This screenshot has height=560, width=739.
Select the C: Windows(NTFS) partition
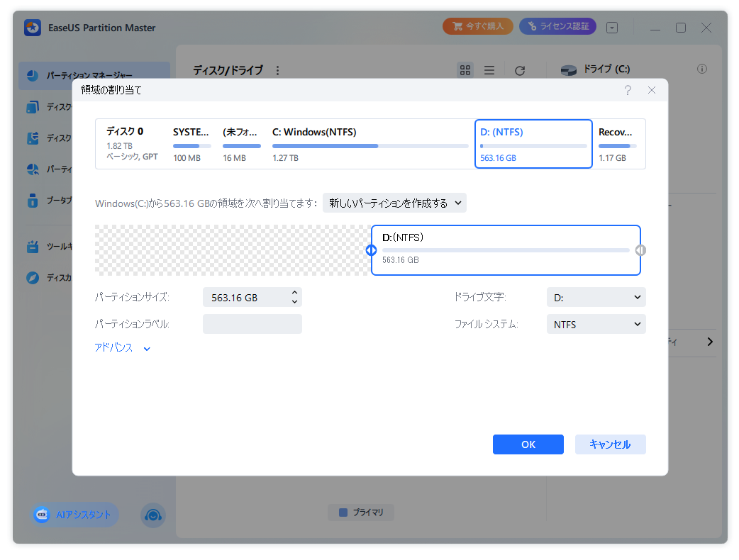click(x=370, y=144)
